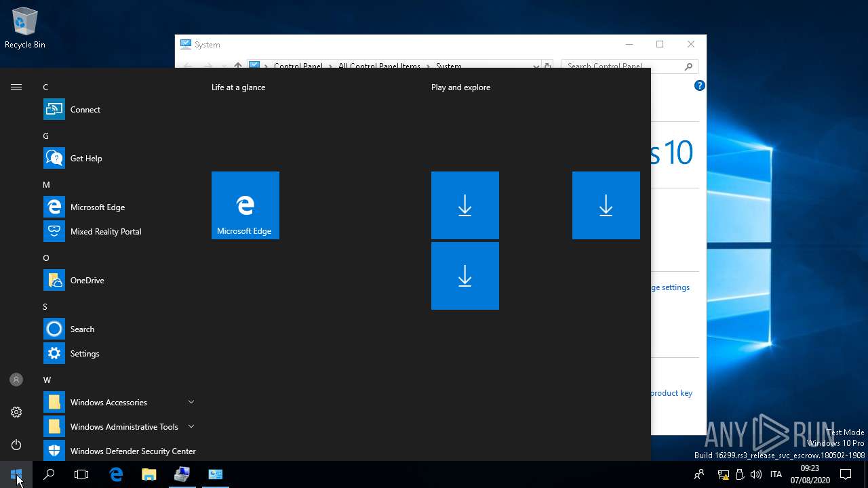Click the rightmost download tile
The image size is (868, 488).
pos(606,205)
